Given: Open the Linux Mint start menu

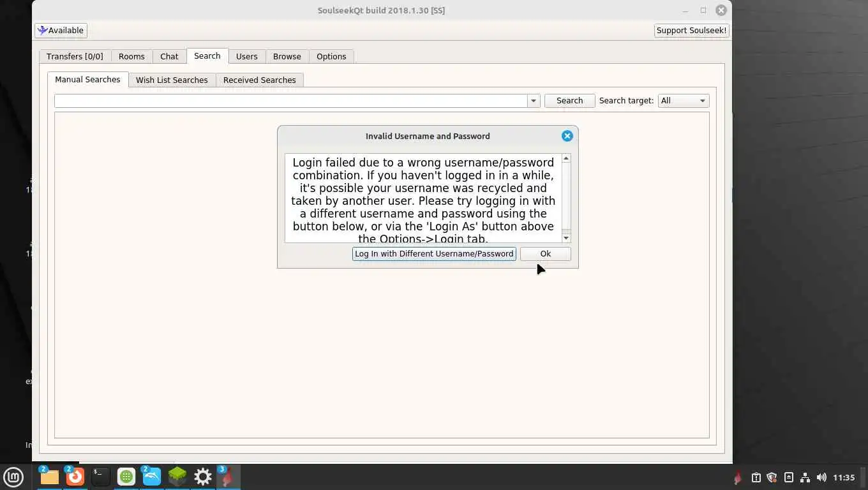Looking at the screenshot, I should tap(13, 477).
